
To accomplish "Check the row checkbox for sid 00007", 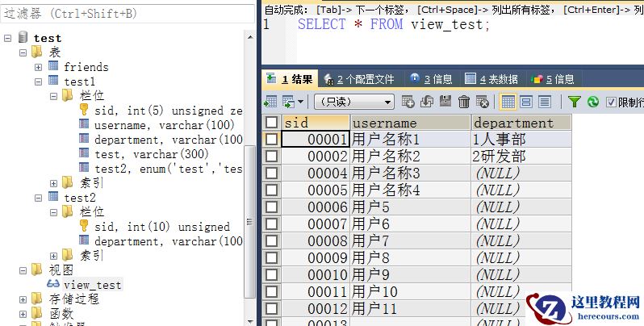I will (271, 224).
